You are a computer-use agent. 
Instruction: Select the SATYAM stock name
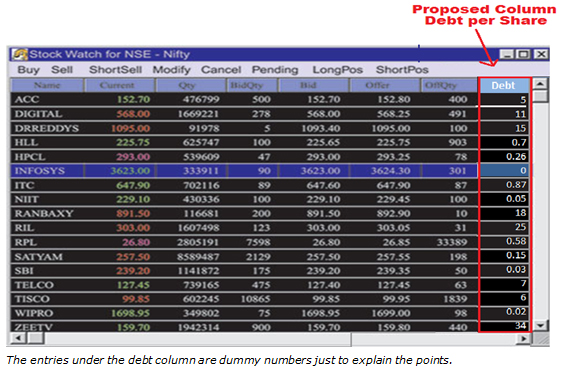tap(38, 257)
